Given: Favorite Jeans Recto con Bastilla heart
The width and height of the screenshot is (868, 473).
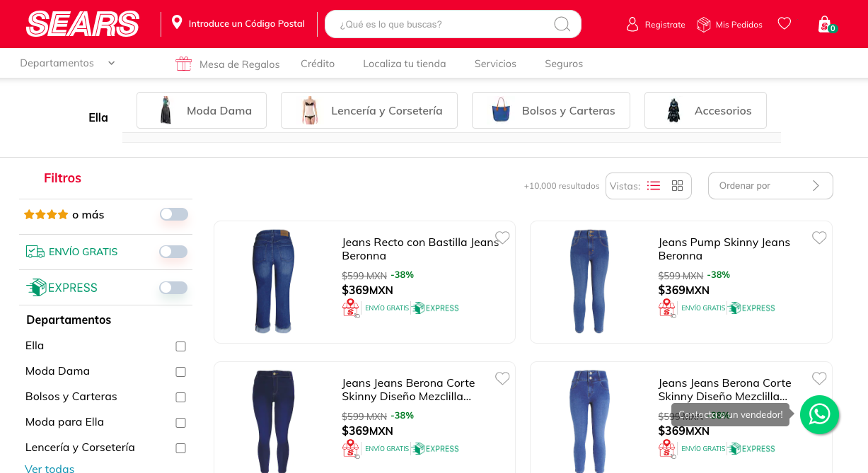Looking at the screenshot, I should pos(502,238).
